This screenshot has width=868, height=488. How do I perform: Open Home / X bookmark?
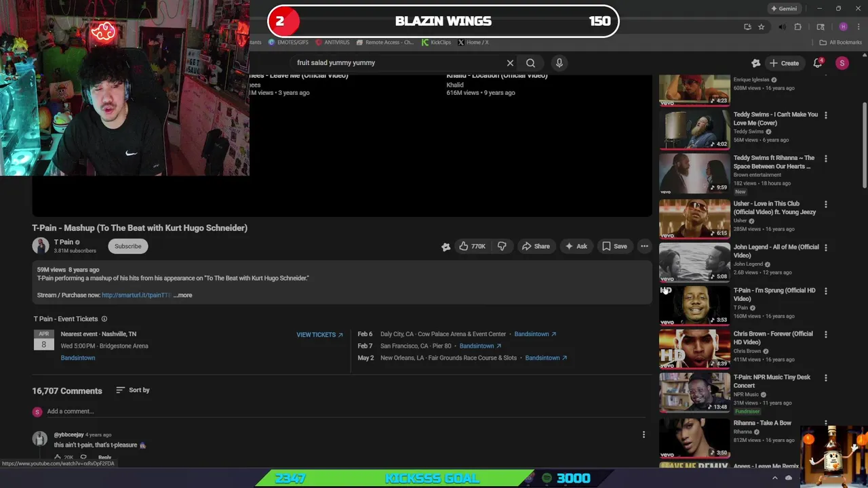(473, 42)
